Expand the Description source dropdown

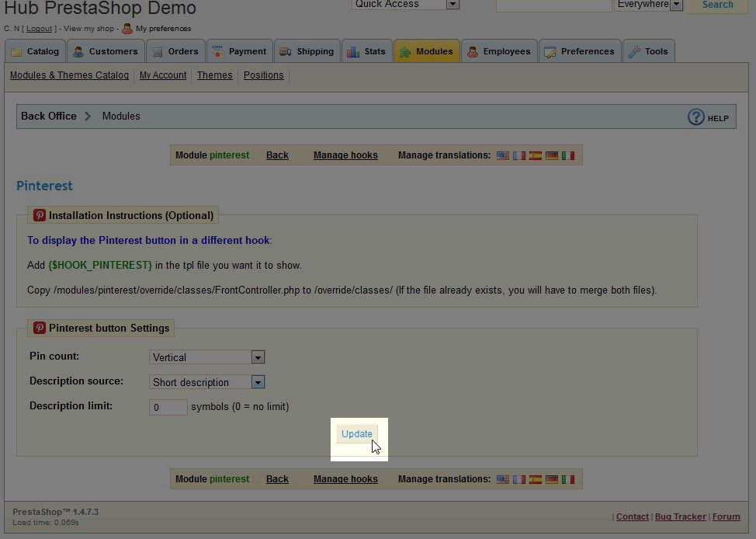click(x=258, y=382)
